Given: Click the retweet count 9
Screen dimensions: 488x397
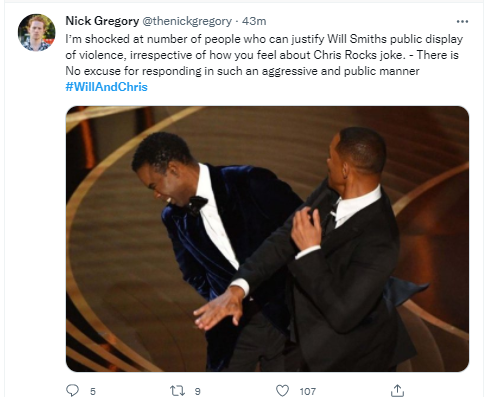Looking at the screenshot, I should (x=197, y=391).
